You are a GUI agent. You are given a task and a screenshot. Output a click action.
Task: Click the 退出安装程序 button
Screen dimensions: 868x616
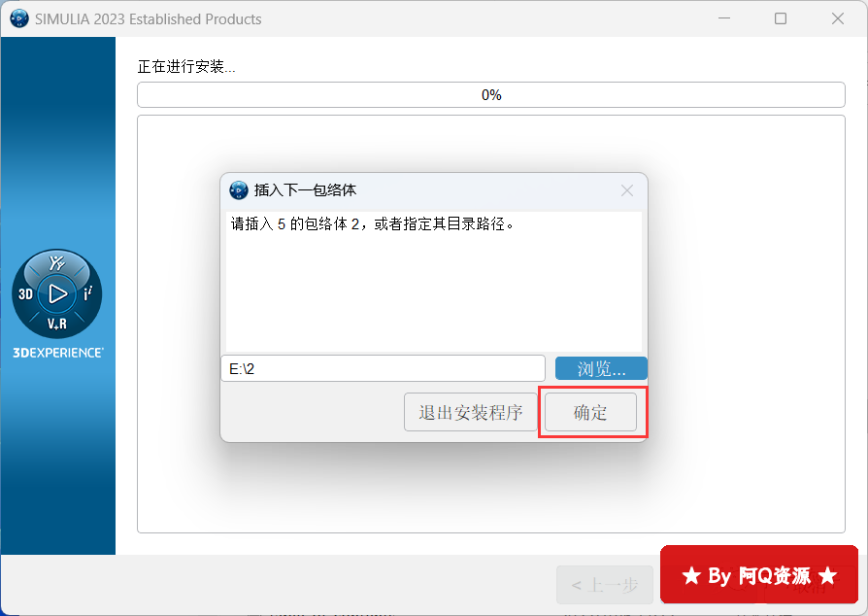click(471, 413)
